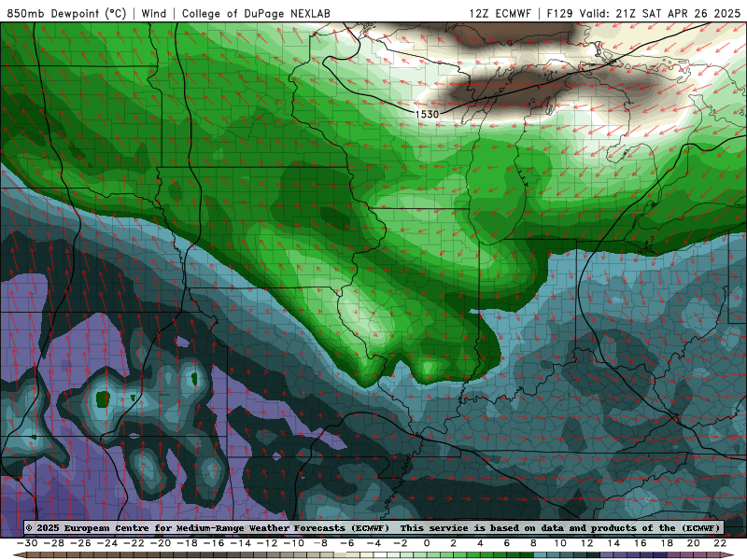Click the -30 value on the color scale
747x560 pixels.
click(27, 543)
